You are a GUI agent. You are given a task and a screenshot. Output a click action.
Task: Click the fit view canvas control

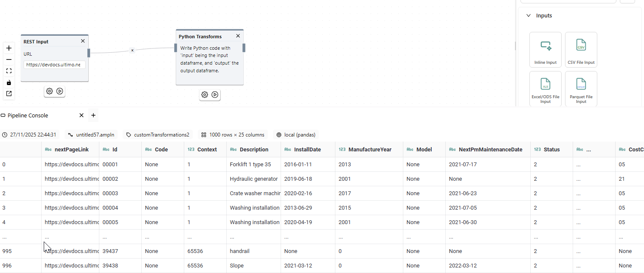point(9,71)
